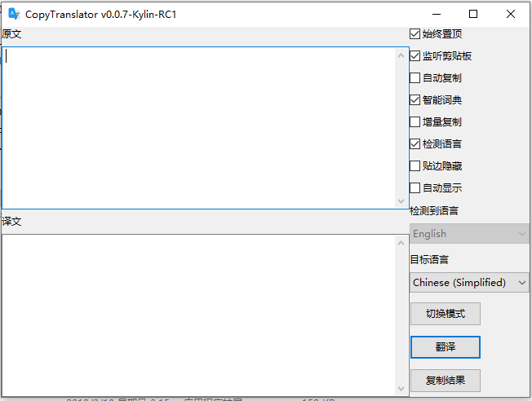
Task: Toggle the 智能词典 checkbox
Action: point(415,100)
